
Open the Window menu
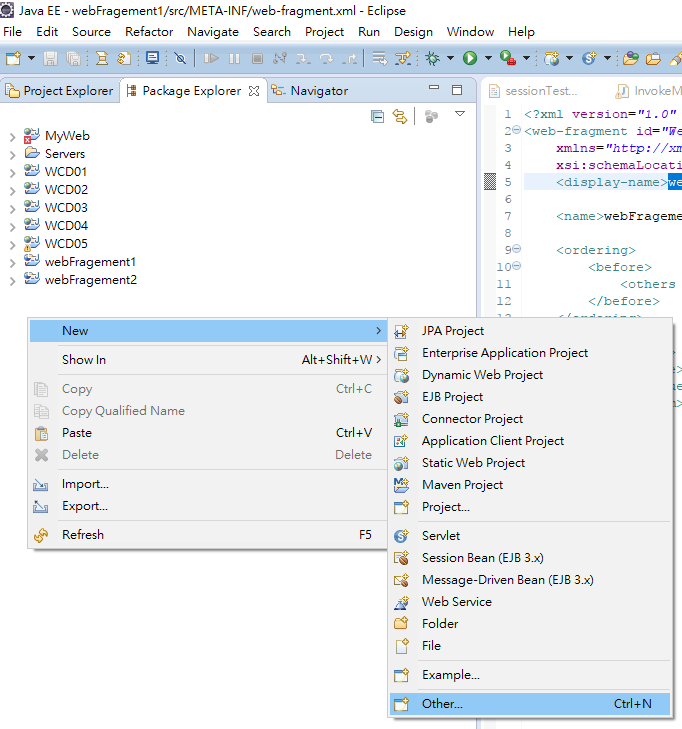[470, 32]
